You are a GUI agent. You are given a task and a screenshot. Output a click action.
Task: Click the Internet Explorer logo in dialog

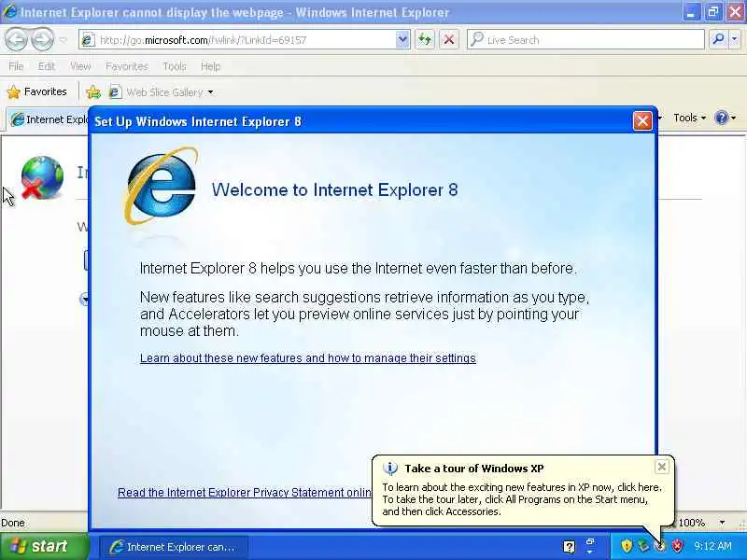click(x=161, y=187)
